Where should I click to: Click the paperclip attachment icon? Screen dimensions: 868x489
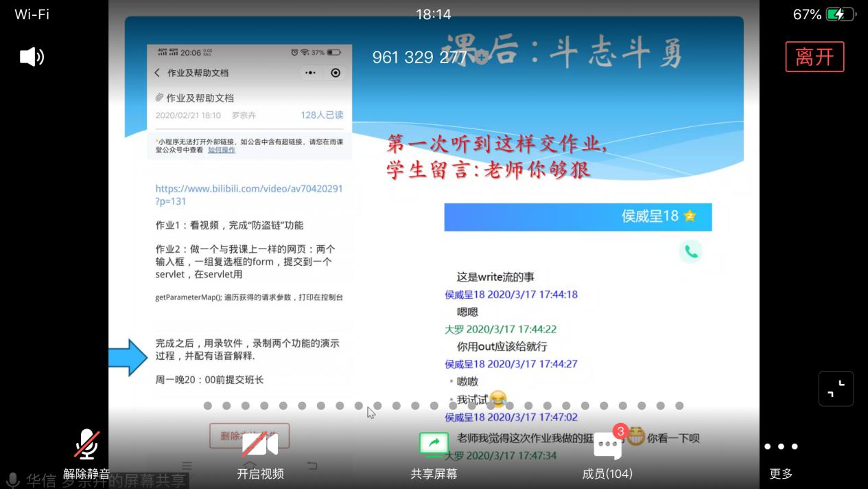click(x=159, y=98)
